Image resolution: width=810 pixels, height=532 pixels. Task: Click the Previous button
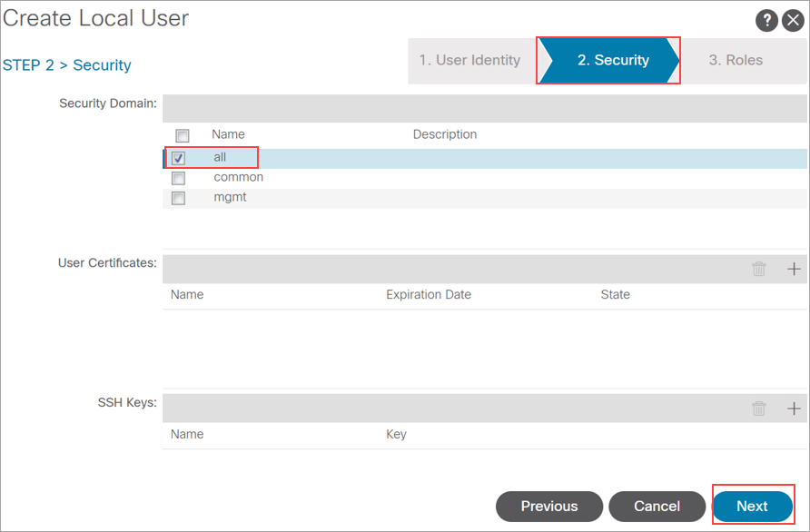point(548,507)
